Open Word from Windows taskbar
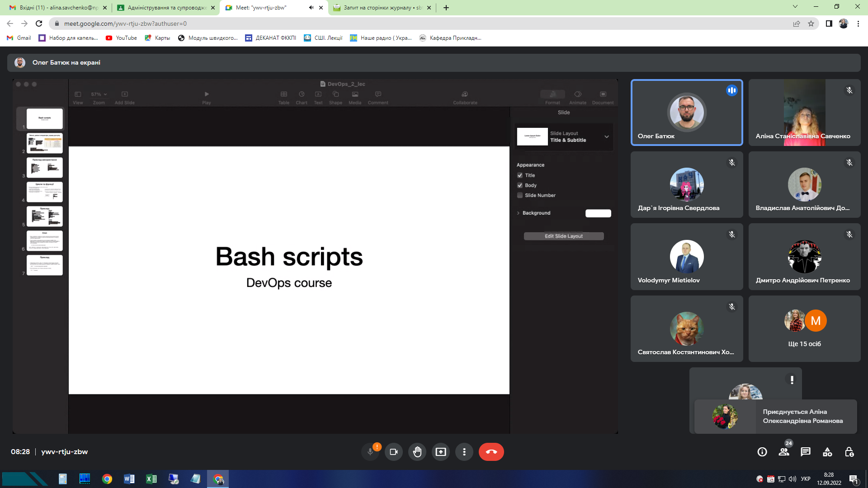The image size is (868, 488). tap(129, 479)
